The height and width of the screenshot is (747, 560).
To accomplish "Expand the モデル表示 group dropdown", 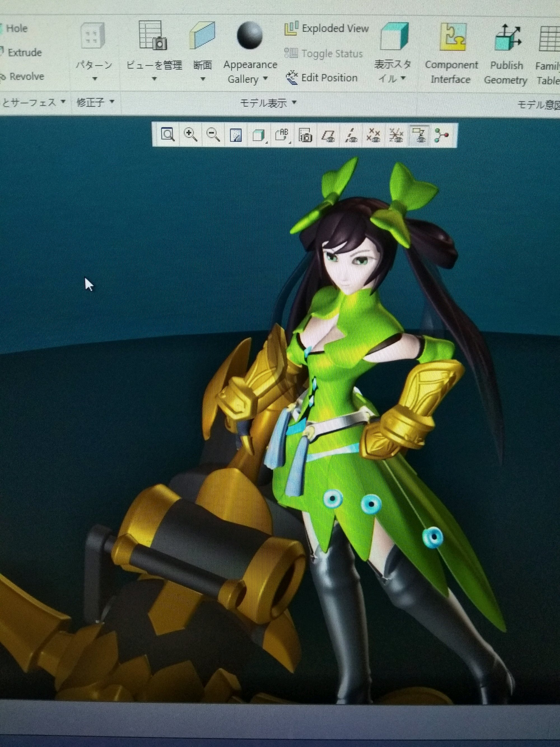I will pos(294,102).
